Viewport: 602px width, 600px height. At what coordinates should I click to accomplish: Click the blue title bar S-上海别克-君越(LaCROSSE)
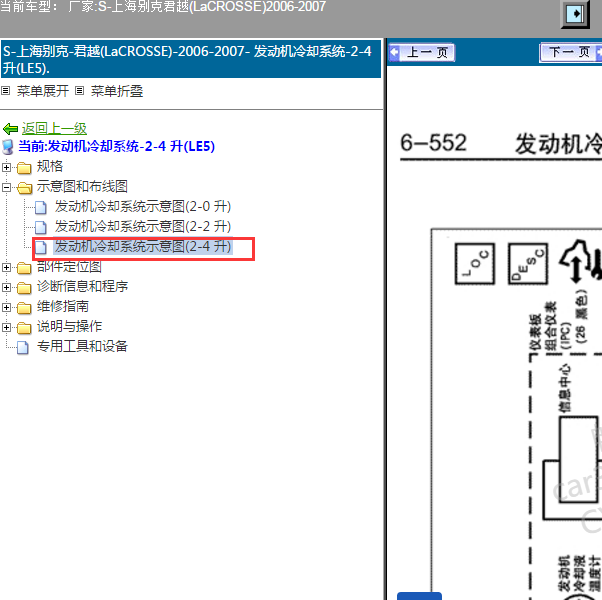click(191, 59)
